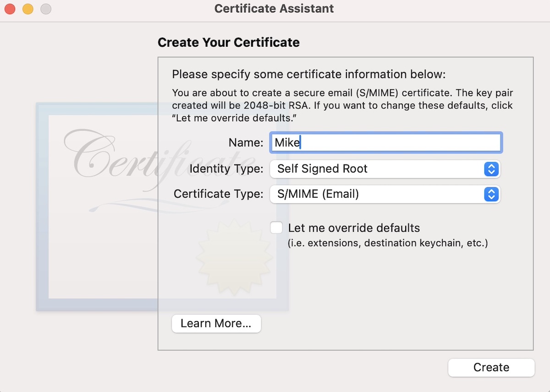550x392 pixels.
Task: Open Learn More about certificates
Action: pyautogui.click(x=216, y=323)
